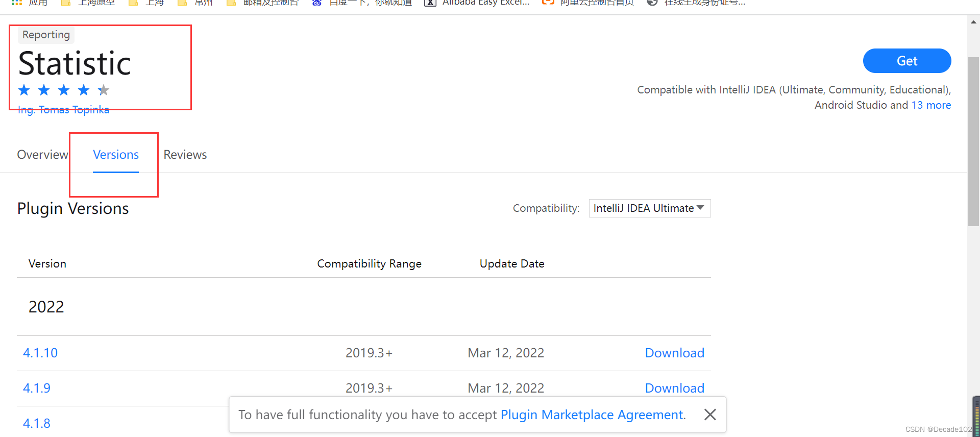Click the Reporting category tag
Viewport: 980px width, 437px height.
[x=46, y=35]
